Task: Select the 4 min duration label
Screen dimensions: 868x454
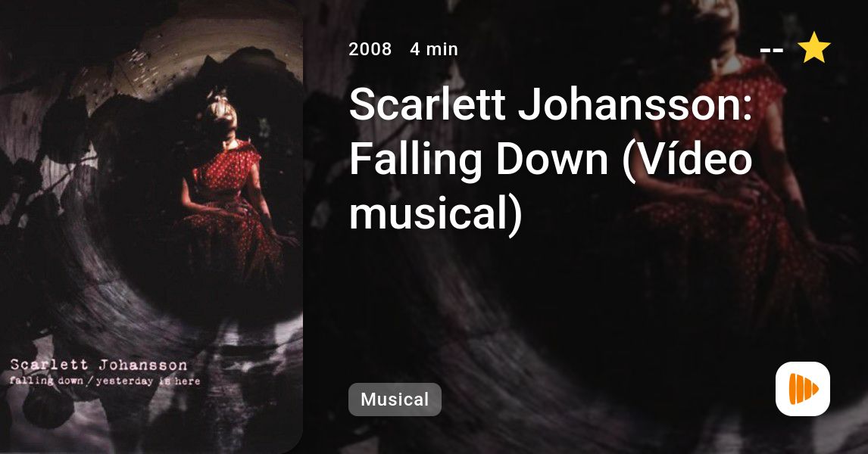Action: [x=434, y=49]
